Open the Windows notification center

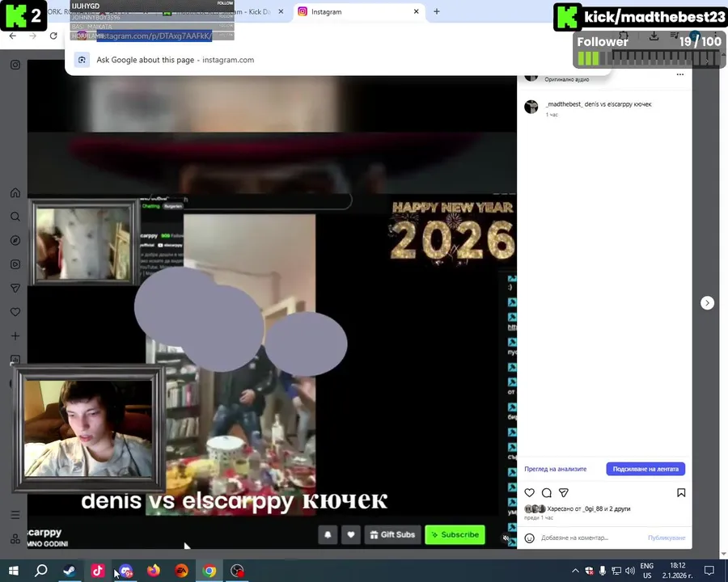(x=709, y=571)
